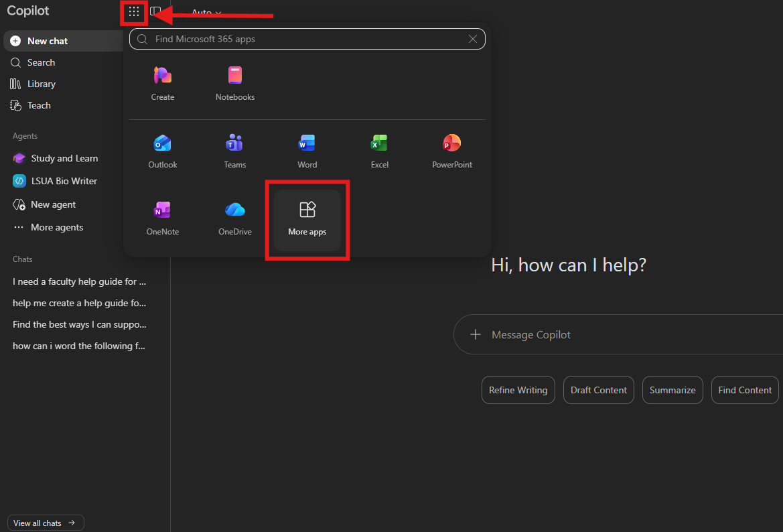Screen dimensions: 783x532
Task: Open the Library section
Action: pyautogui.click(x=41, y=84)
